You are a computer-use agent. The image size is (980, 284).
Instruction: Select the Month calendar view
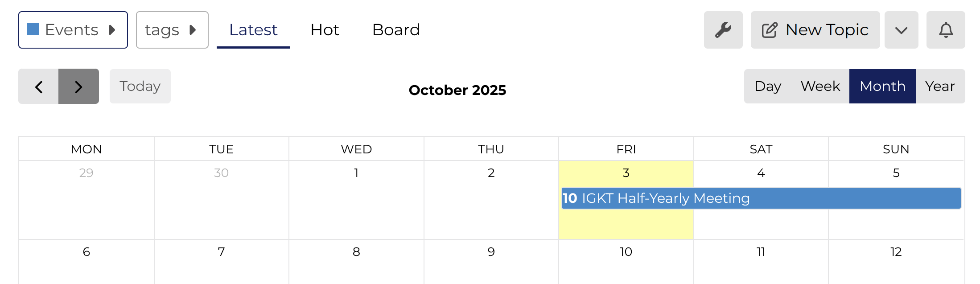pyautogui.click(x=882, y=86)
